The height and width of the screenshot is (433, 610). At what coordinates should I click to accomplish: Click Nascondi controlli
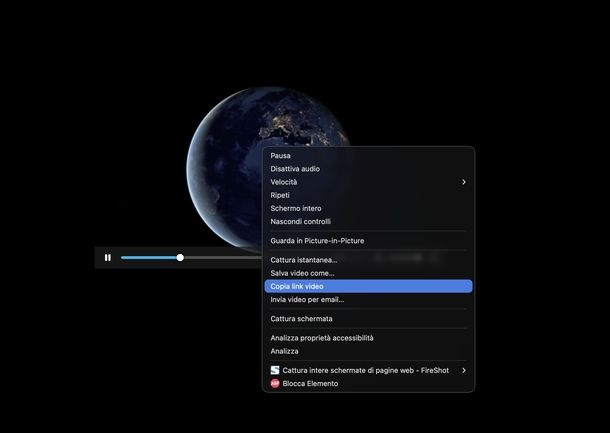(368, 222)
